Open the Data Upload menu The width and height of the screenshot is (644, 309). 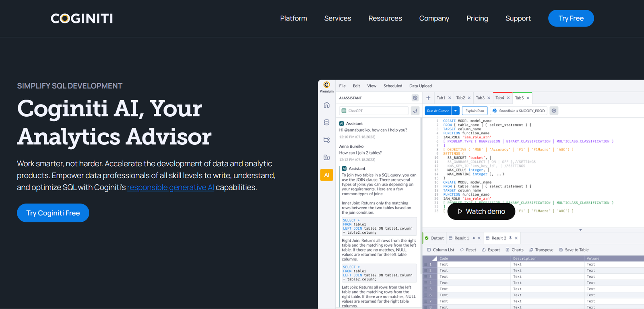421,86
